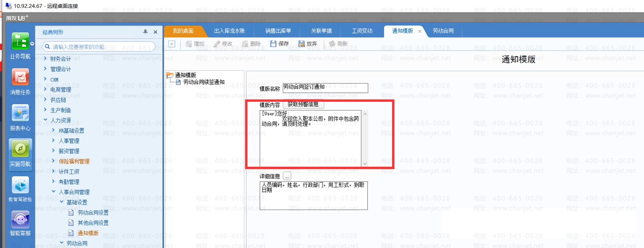
Task: Click into the 模版名称 input field
Action: click(x=325, y=88)
